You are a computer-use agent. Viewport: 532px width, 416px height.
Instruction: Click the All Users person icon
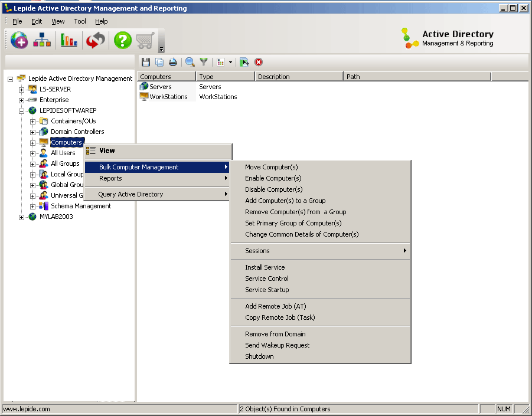coord(44,153)
